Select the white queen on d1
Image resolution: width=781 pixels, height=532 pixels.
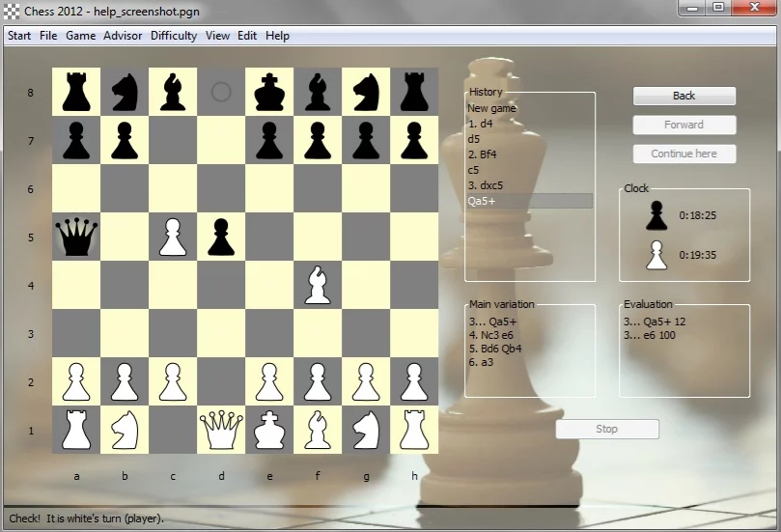click(221, 430)
